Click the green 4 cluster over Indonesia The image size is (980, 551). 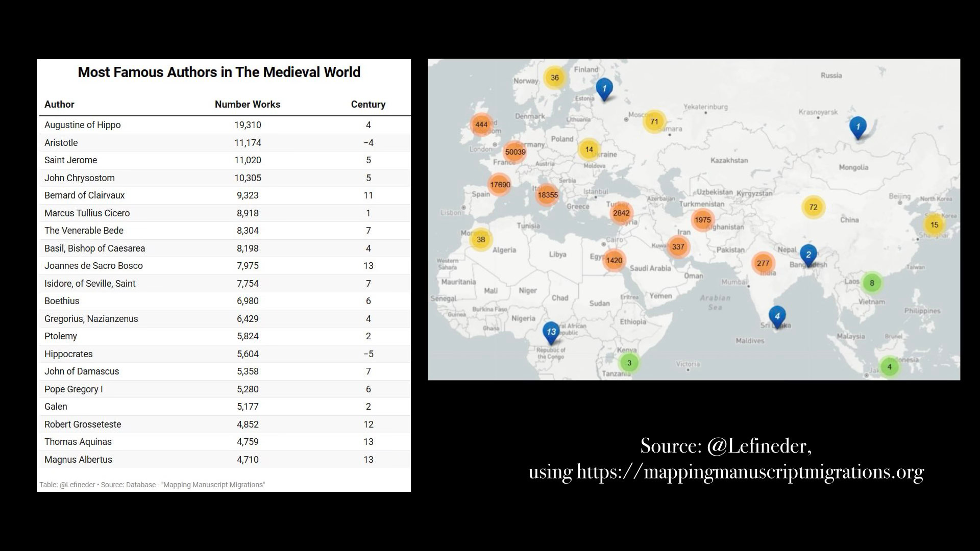click(889, 366)
